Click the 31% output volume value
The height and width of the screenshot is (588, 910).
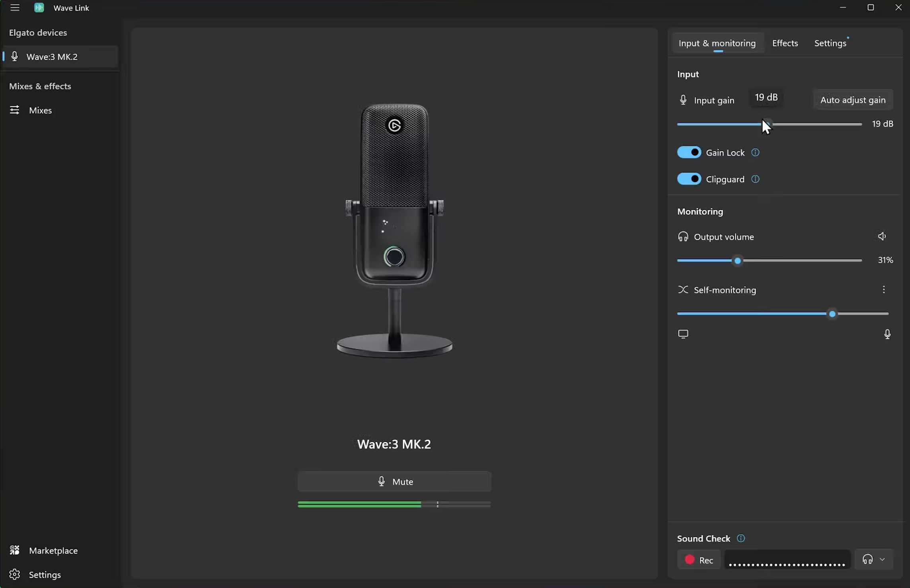point(885,260)
